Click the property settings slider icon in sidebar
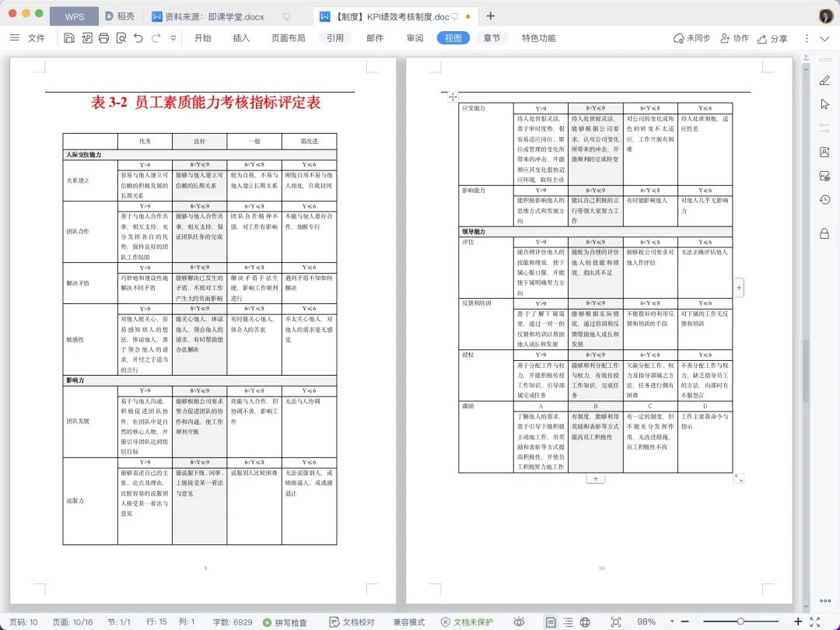The width and height of the screenshot is (840, 630). click(824, 128)
